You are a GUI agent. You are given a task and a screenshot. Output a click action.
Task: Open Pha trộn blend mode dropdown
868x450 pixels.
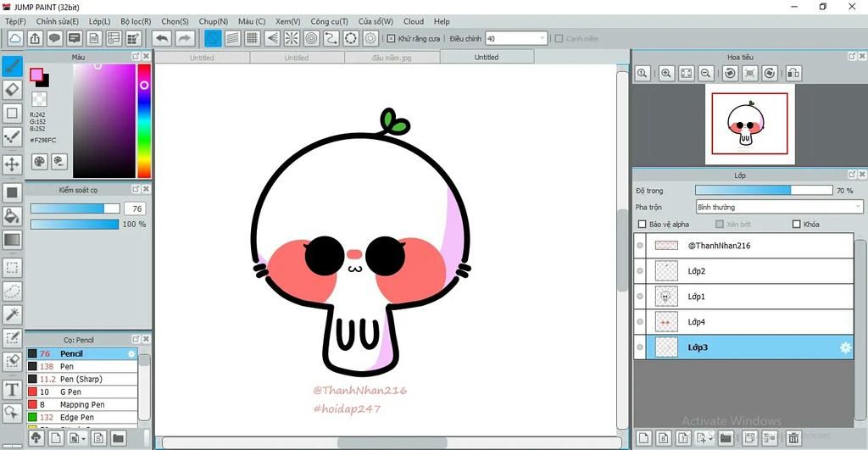coord(780,207)
